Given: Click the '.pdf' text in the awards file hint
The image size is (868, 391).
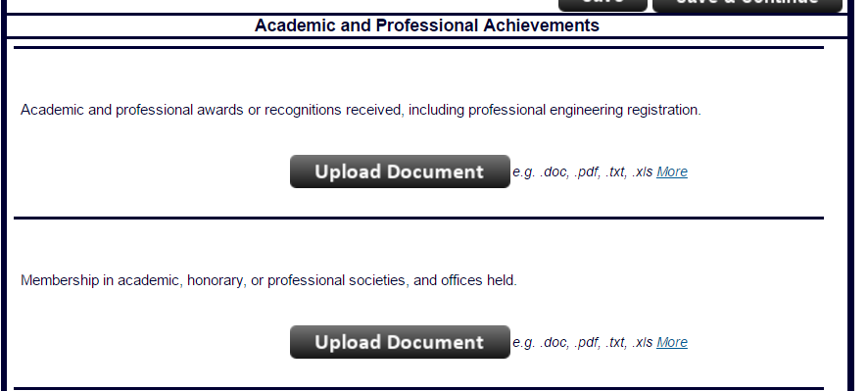Looking at the screenshot, I should (x=587, y=172).
